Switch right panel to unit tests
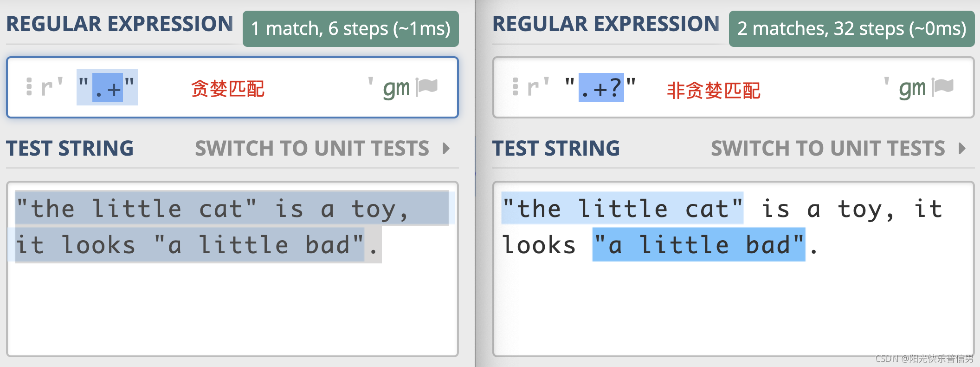The width and height of the screenshot is (980, 367). [828, 149]
